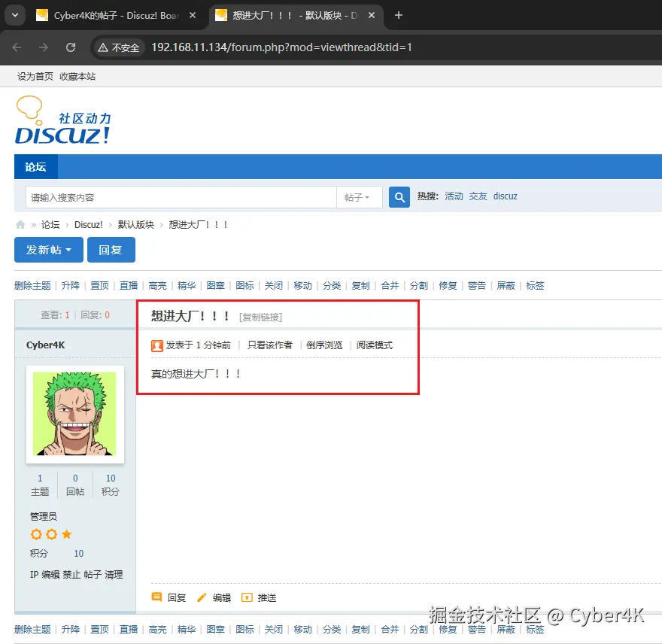
Task: Click the reply icon below the post
Action: tap(156, 597)
